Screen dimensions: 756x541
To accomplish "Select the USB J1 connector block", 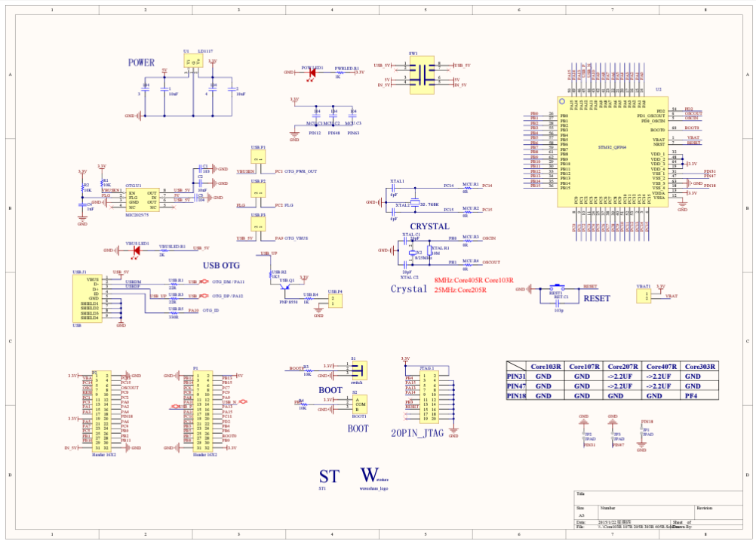I will click(87, 298).
